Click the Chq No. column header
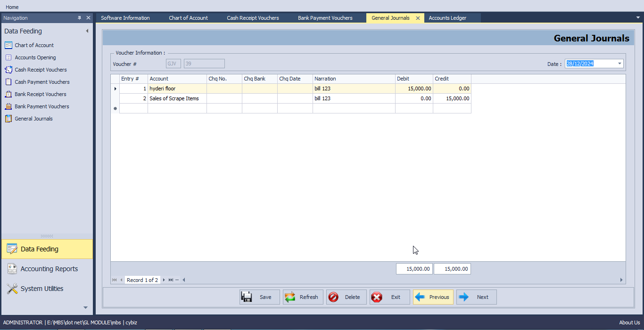 (224, 79)
